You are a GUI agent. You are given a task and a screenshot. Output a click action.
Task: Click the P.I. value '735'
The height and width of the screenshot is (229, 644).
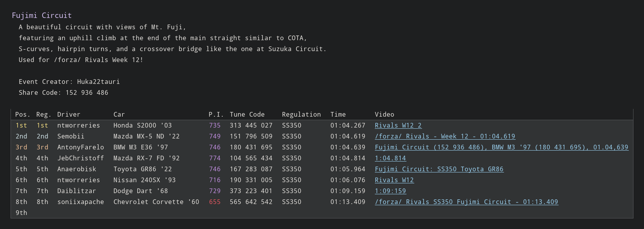coord(215,125)
